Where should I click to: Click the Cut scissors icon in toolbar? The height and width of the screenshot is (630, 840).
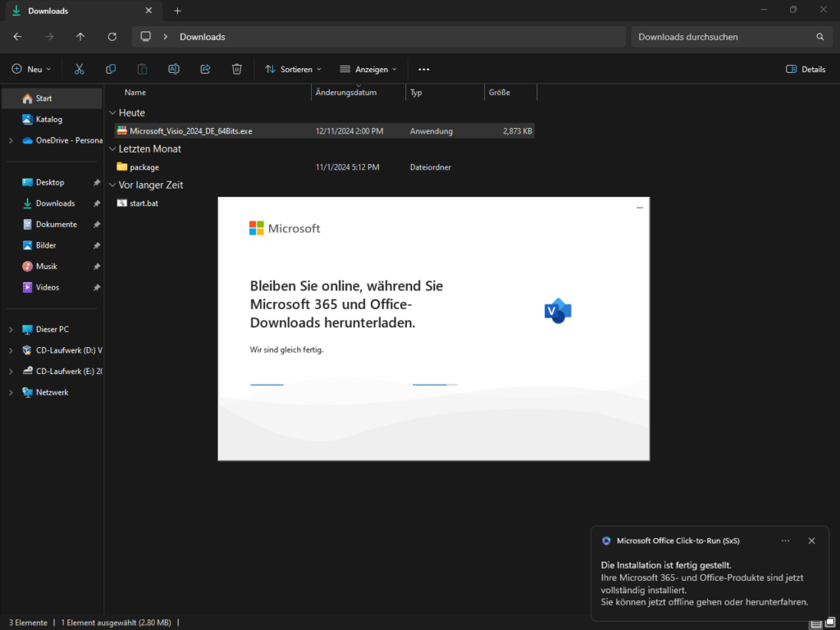[x=80, y=70]
